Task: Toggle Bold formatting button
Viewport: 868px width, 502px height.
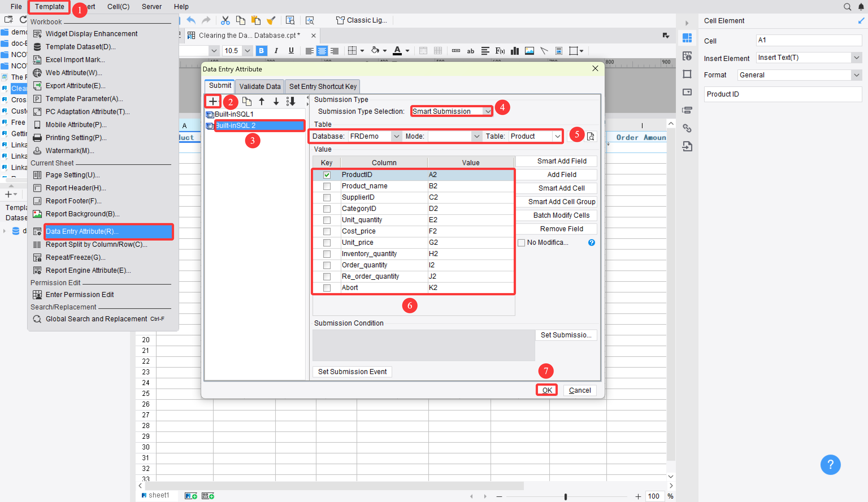Action: pos(261,51)
